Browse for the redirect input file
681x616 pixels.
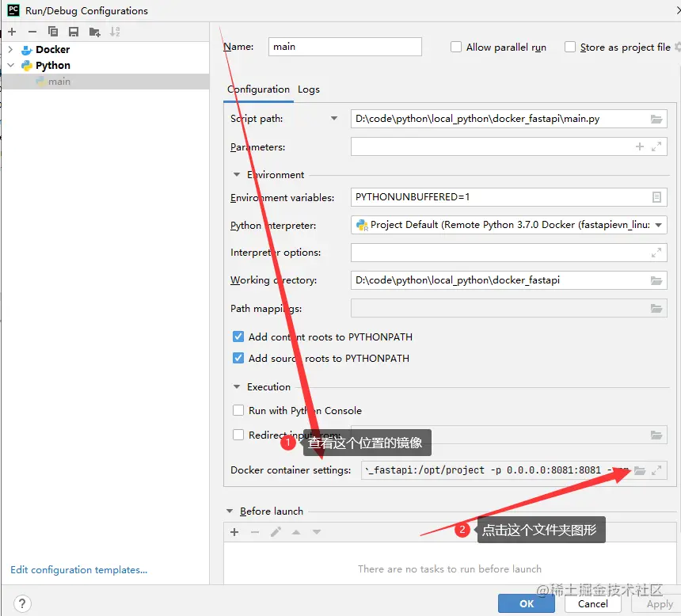point(656,435)
